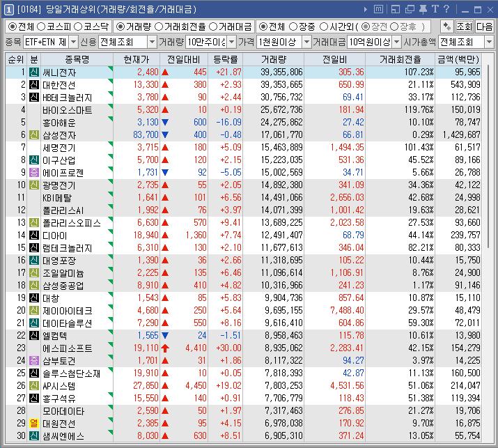Click the 전일대비 column header
The image size is (498, 448).
pyautogui.click(x=184, y=59)
